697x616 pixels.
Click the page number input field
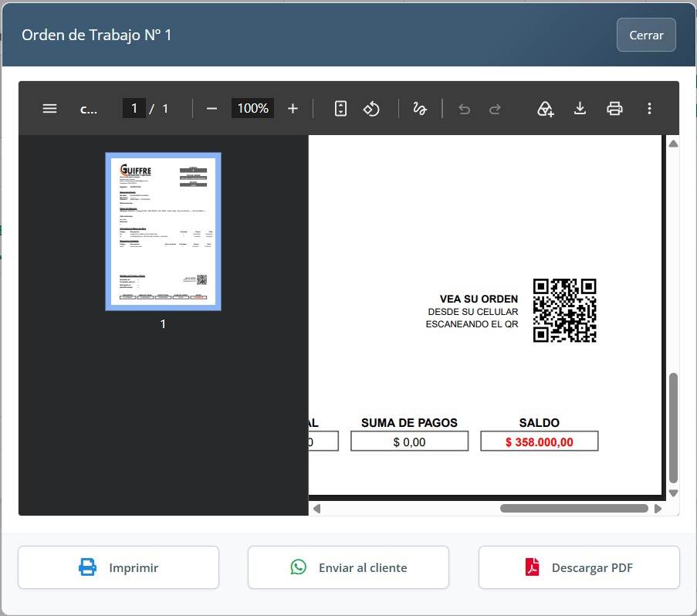tap(134, 108)
